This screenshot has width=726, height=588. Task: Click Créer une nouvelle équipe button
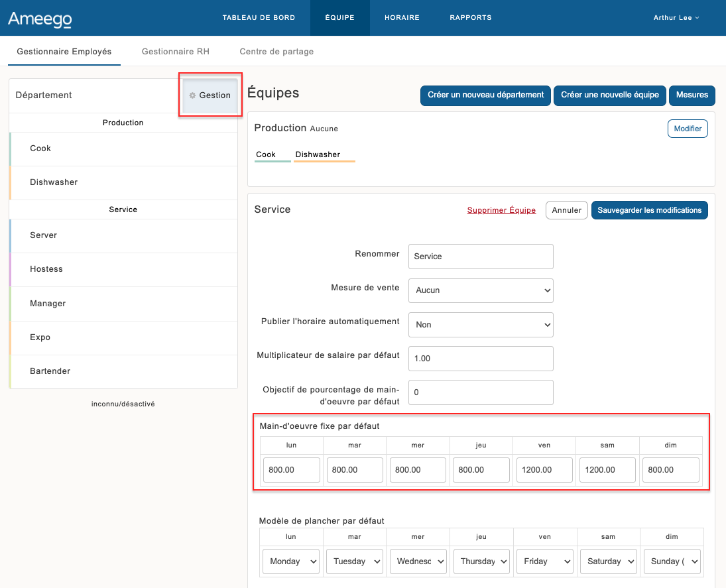[x=610, y=95]
